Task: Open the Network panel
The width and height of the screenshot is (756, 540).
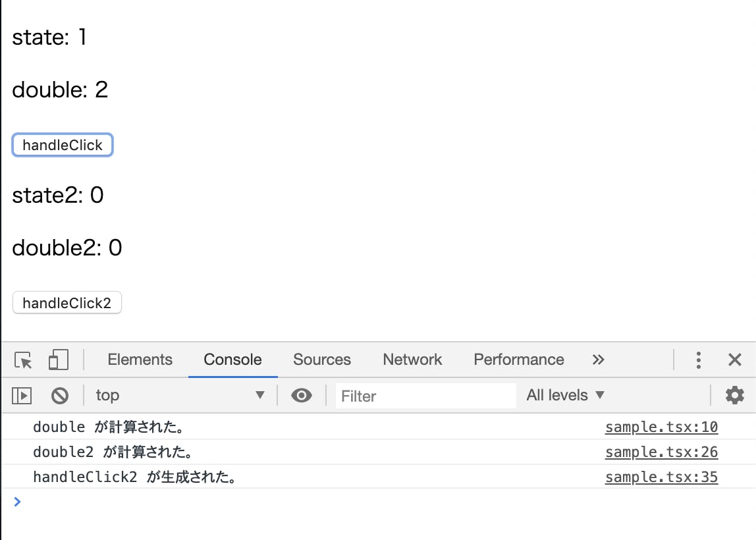Action: tap(412, 360)
